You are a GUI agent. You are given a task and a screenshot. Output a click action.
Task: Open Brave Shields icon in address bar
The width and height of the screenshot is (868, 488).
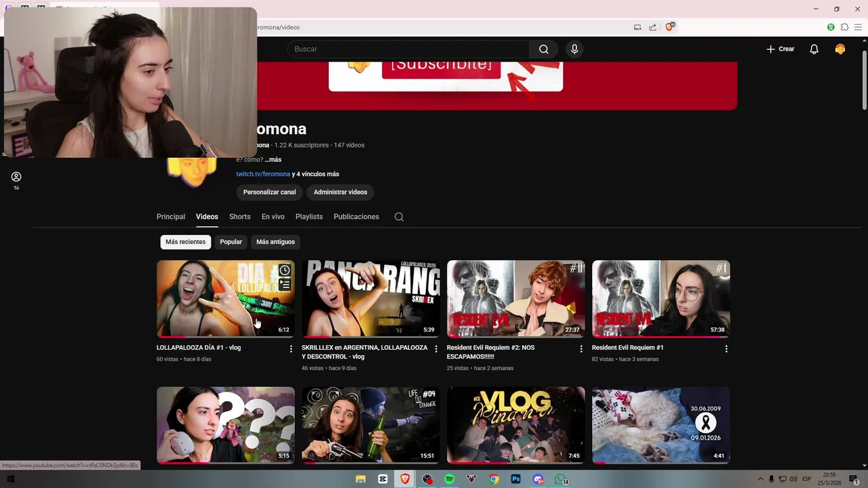click(x=669, y=27)
